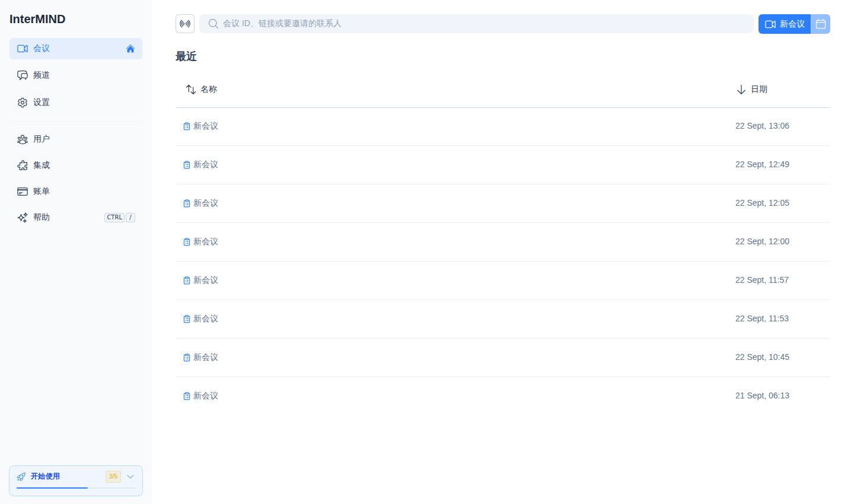854x504 pixels.
Task: Click the home icon in 会议 row
Action: click(130, 49)
